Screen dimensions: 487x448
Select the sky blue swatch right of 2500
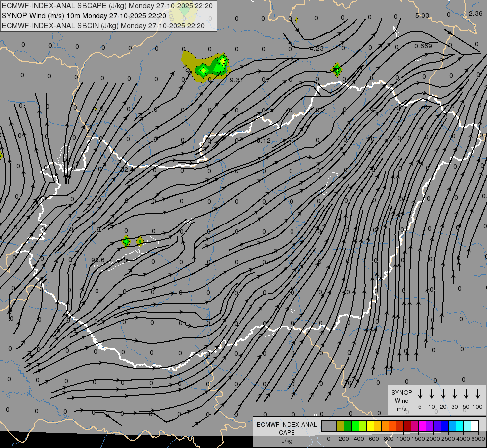click(x=453, y=426)
